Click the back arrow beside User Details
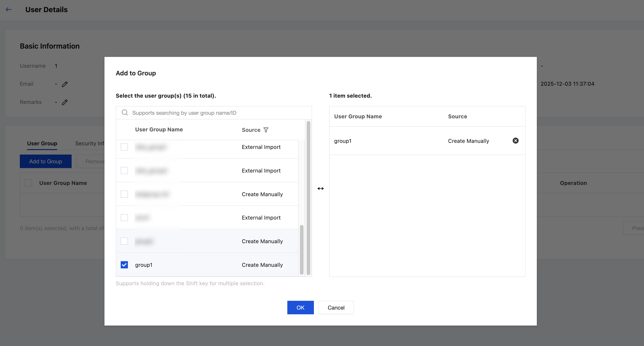 [x=9, y=9]
